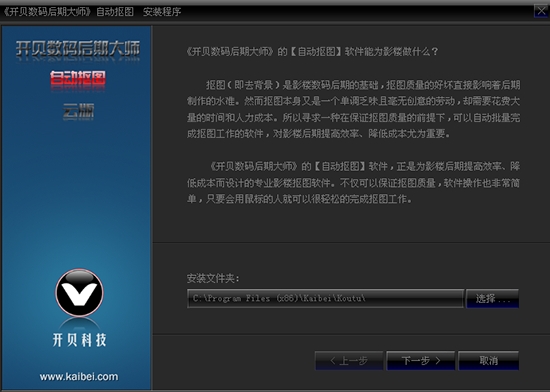Screen dimensions: 550x392
Task: Click the 上一步 (Back) button
Action: pos(349,360)
